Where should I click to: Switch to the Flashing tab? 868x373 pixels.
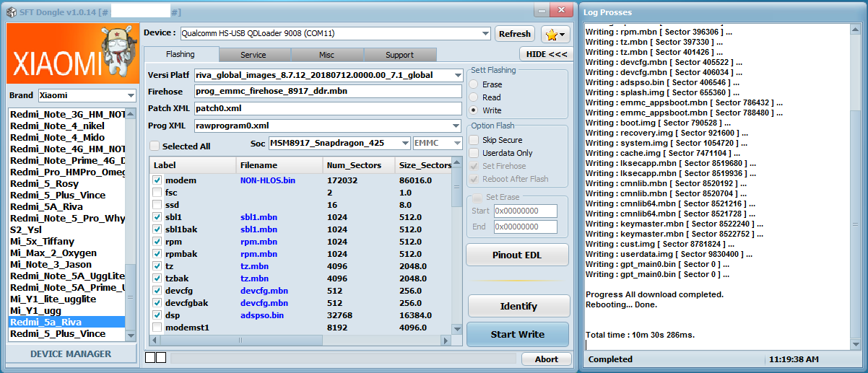181,54
